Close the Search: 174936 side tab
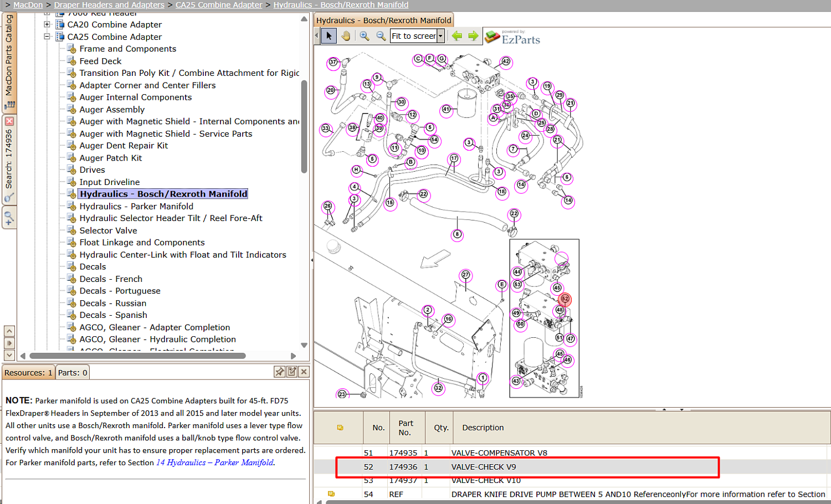The width and height of the screenshot is (831, 504). point(9,121)
